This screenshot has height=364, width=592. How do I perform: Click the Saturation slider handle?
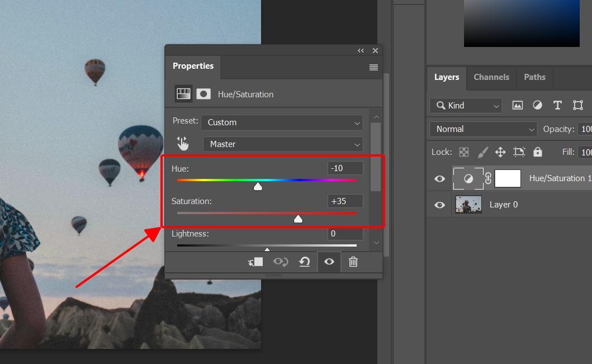click(297, 219)
